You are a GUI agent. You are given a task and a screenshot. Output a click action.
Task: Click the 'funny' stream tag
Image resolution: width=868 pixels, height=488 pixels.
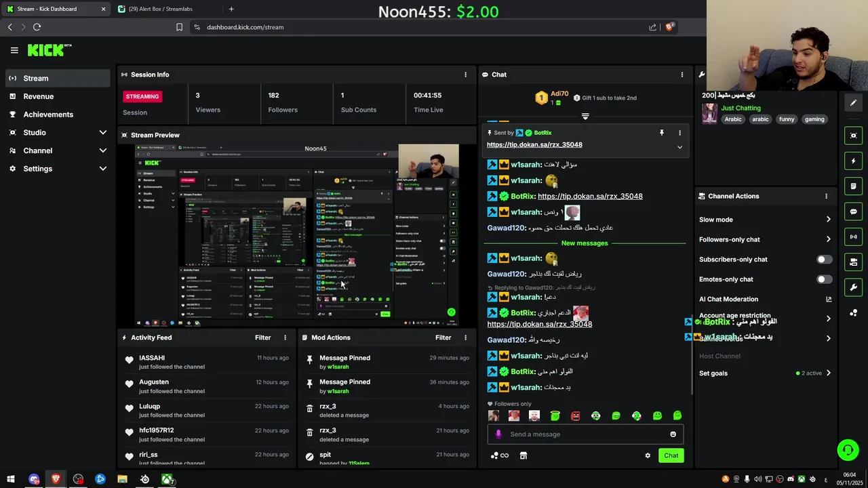(x=787, y=119)
